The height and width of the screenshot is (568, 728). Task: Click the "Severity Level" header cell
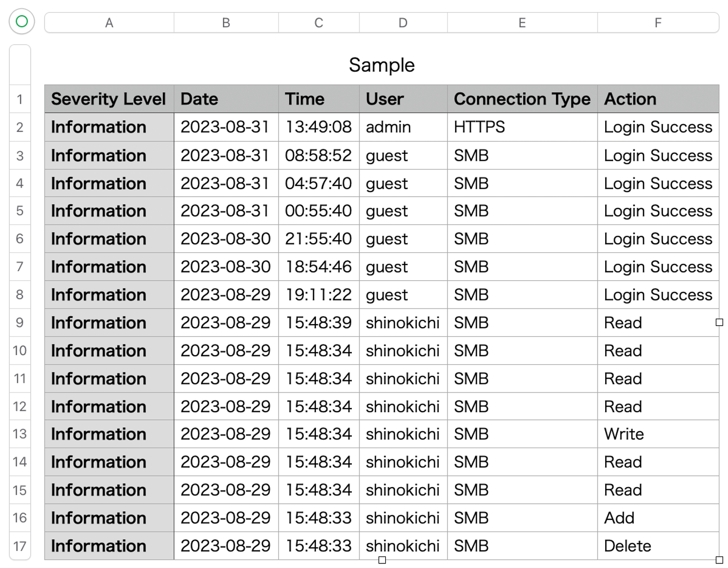coord(109,99)
